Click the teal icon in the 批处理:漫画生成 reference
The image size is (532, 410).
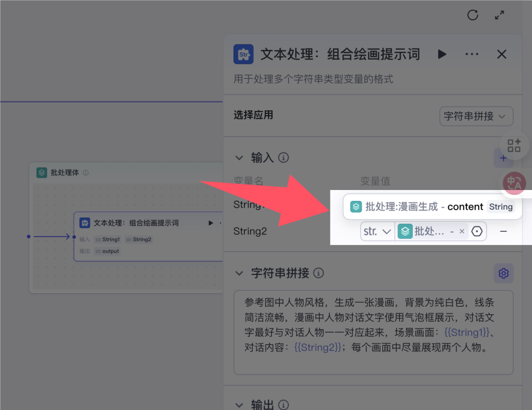pos(356,207)
